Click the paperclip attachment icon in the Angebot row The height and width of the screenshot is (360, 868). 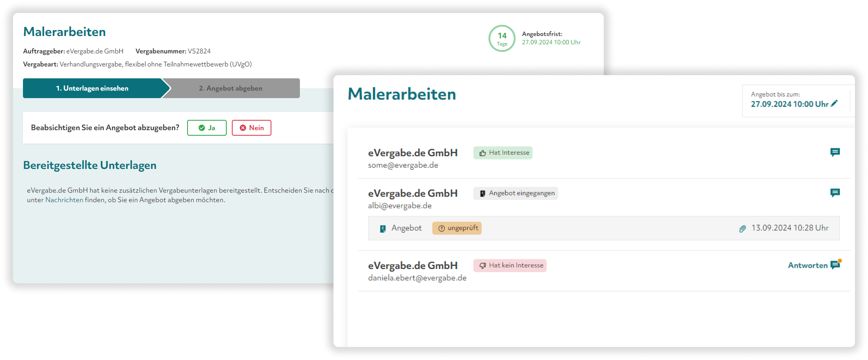click(x=743, y=229)
